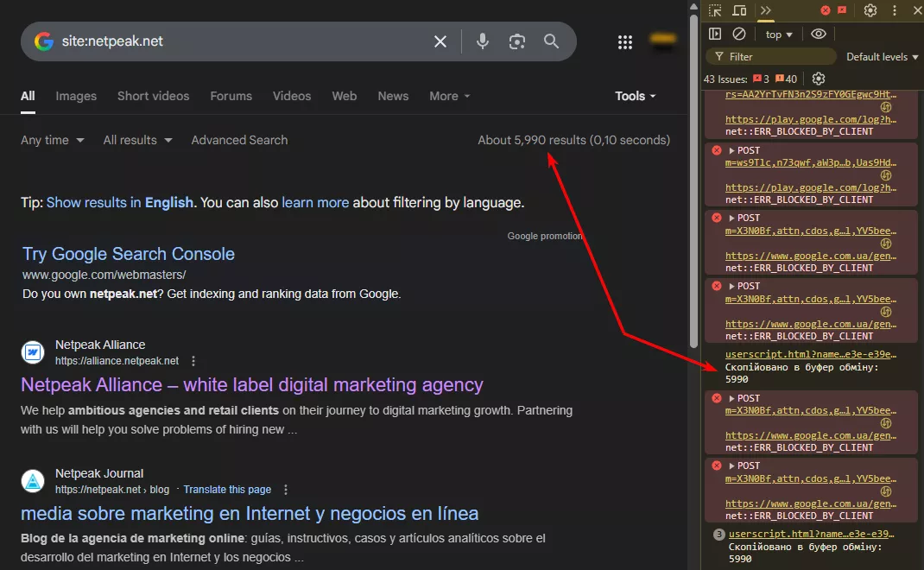
Task: Open DevTools inspect element picker
Action: (715, 10)
